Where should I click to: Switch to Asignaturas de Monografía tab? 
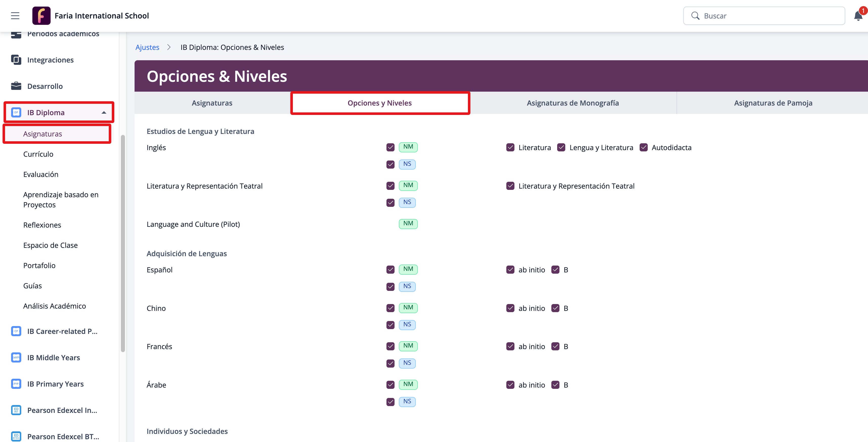[573, 103]
